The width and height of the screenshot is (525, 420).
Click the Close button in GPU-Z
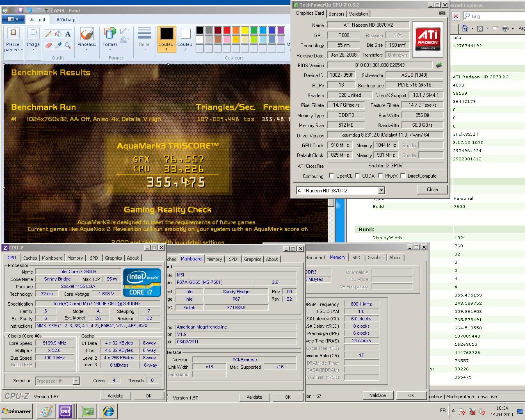click(x=432, y=189)
